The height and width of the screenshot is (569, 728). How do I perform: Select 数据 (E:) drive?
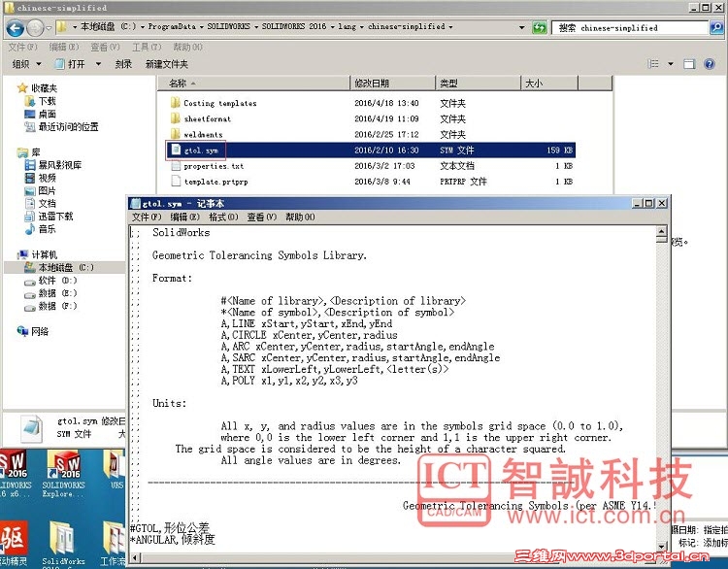pyautogui.click(x=50, y=293)
